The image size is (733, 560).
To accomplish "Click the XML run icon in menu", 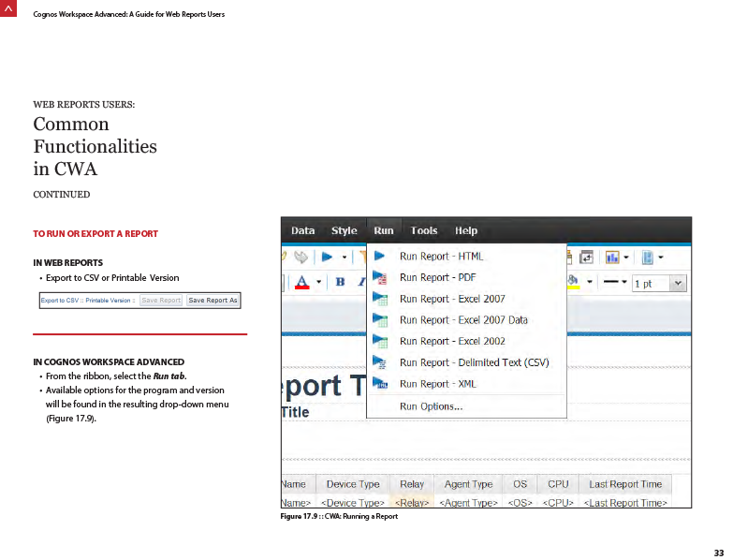I will click(380, 383).
